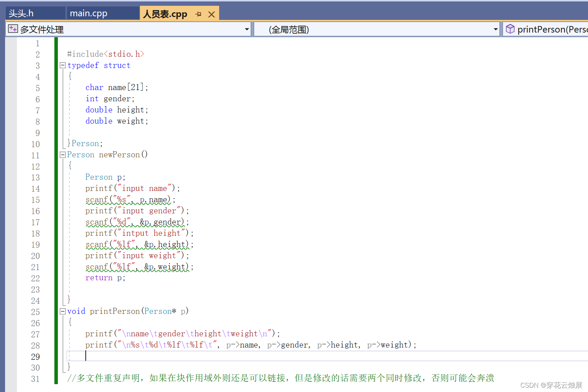The width and height of the screenshot is (588, 392).
Task: Click the green comment on line 31
Action: 281,378
